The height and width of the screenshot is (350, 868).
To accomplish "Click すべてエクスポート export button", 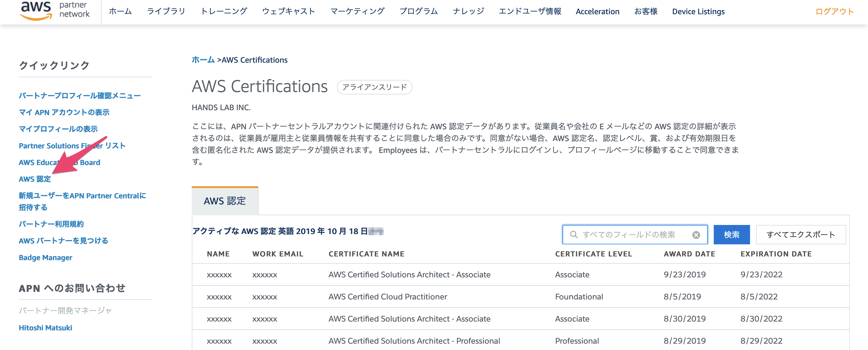I will click(800, 235).
